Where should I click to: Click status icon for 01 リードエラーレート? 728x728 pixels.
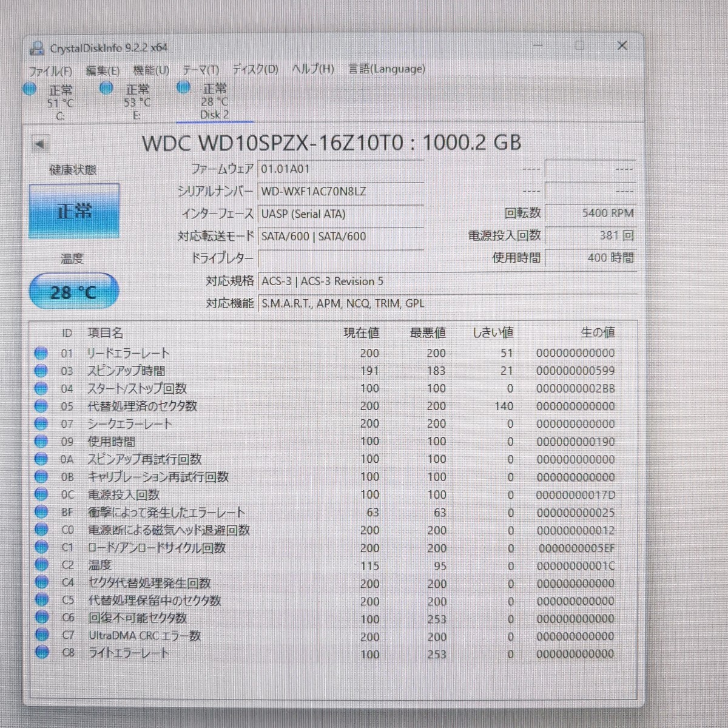(41, 353)
